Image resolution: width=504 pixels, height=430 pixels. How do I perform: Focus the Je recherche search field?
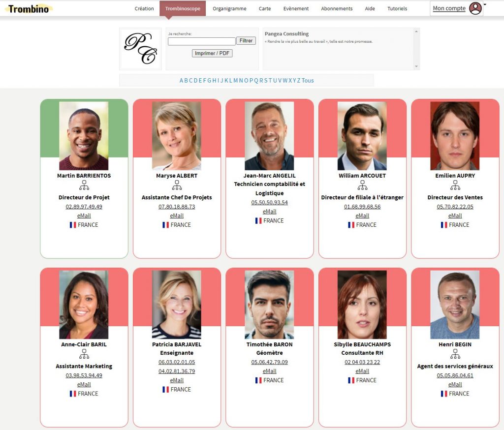click(x=201, y=41)
